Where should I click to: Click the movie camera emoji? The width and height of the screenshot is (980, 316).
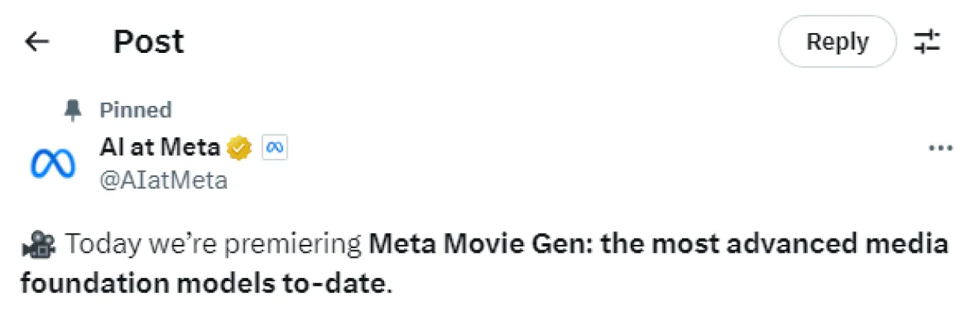[38, 245]
